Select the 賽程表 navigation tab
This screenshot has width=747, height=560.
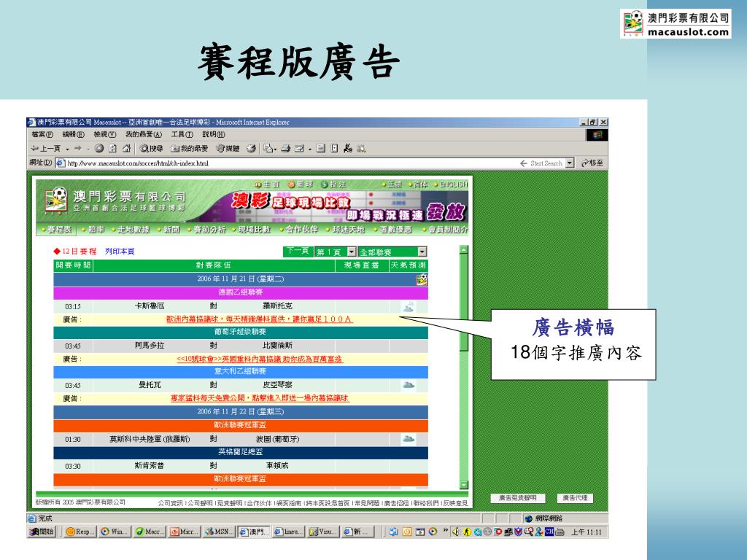coord(57,230)
